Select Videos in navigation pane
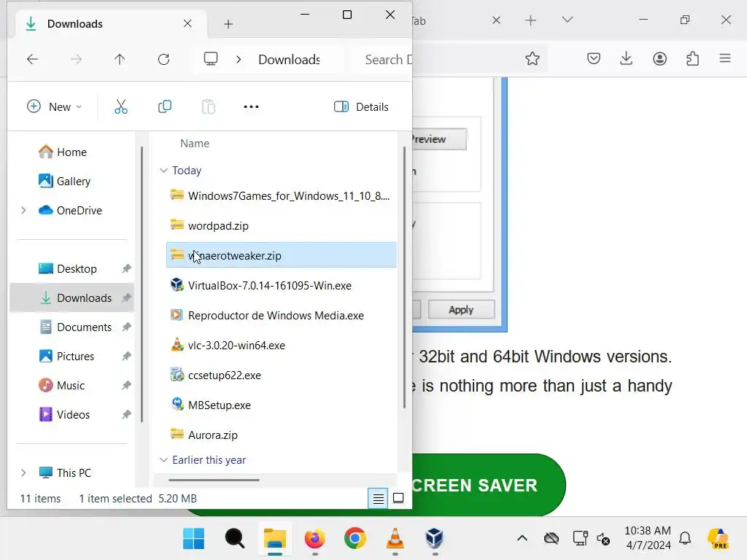Image resolution: width=747 pixels, height=560 pixels. point(71,414)
